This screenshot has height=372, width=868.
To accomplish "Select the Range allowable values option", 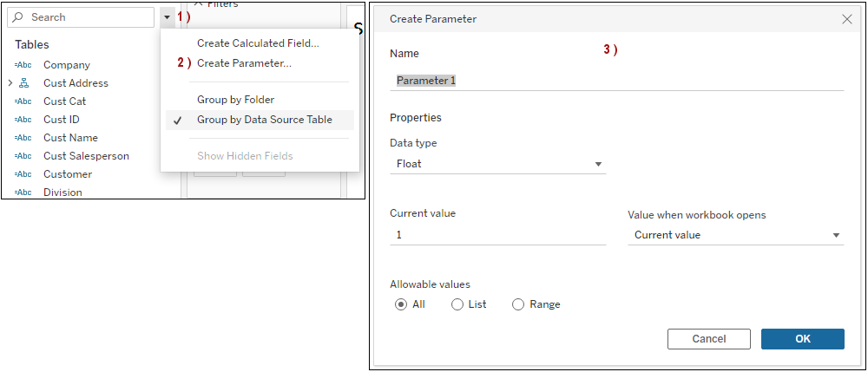I will (518, 304).
